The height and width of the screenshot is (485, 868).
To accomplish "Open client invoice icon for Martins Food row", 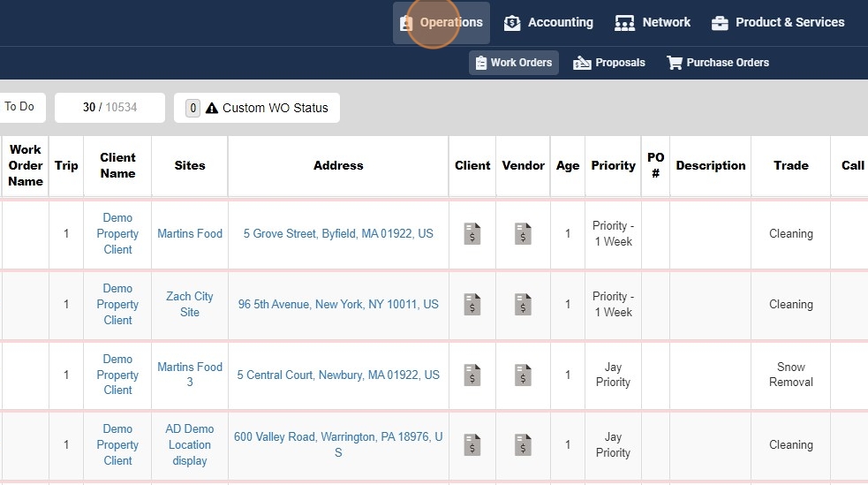I will (x=472, y=234).
